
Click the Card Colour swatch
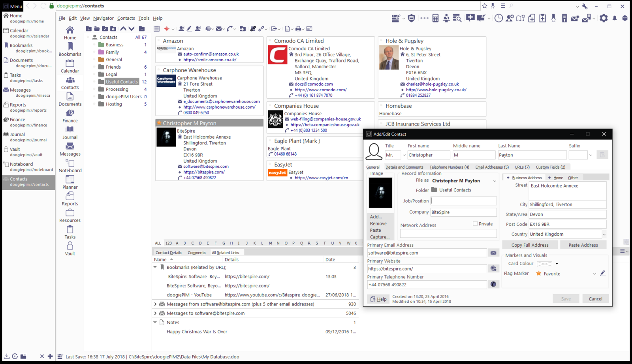click(544, 264)
